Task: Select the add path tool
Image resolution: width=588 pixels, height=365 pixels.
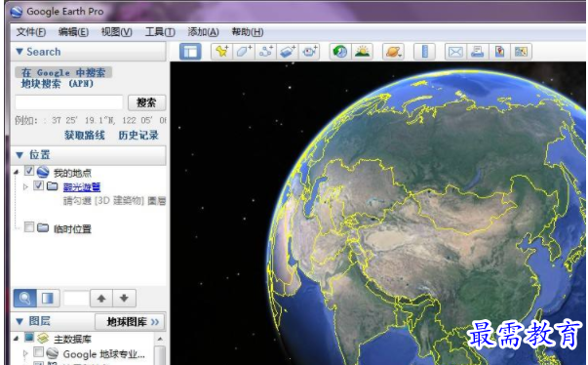Action: point(266,52)
